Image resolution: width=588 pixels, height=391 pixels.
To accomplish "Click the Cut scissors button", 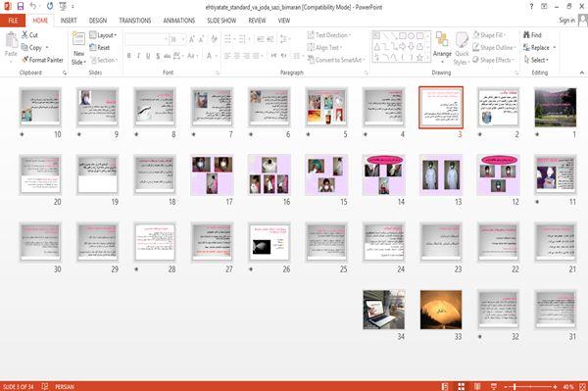I will click(x=29, y=35).
